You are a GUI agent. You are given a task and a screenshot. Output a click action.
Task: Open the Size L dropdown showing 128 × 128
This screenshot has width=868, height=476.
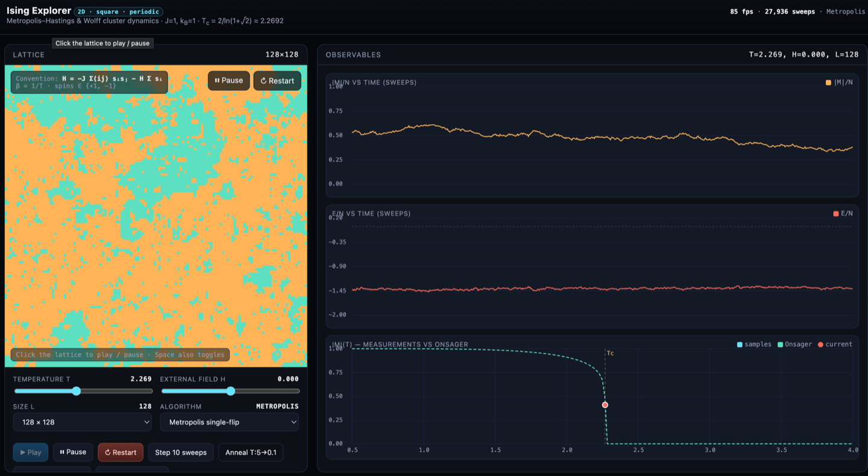tap(83, 422)
